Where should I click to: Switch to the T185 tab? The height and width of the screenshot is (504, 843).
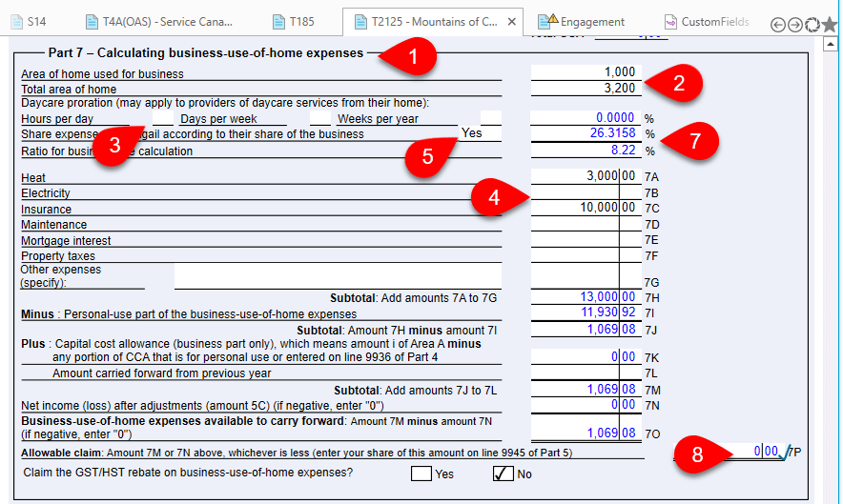click(294, 22)
